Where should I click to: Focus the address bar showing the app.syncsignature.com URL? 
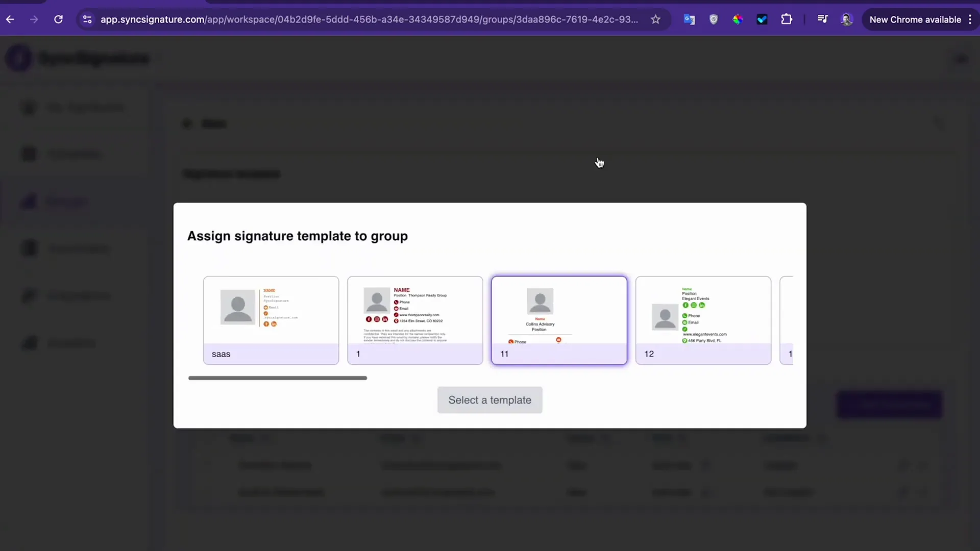pyautogui.click(x=369, y=19)
